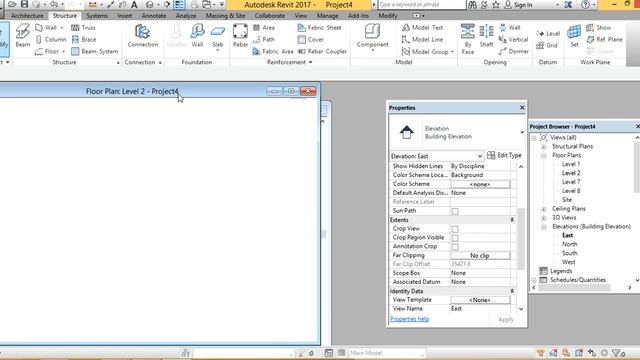Open the Reinforcement panel dropdown
Image resolution: width=640 pixels, height=360 pixels.
point(311,62)
